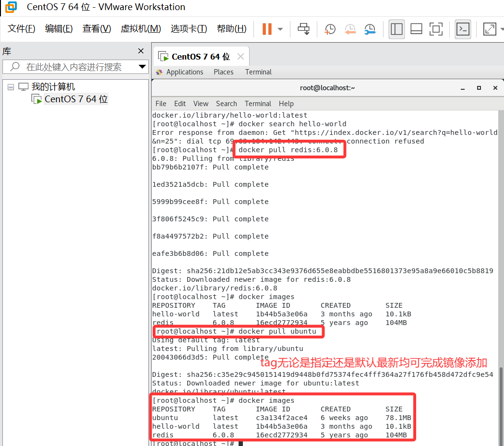Close the CentOS 7 64 位 tab
The width and height of the screenshot is (504, 446).
point(240,57)
